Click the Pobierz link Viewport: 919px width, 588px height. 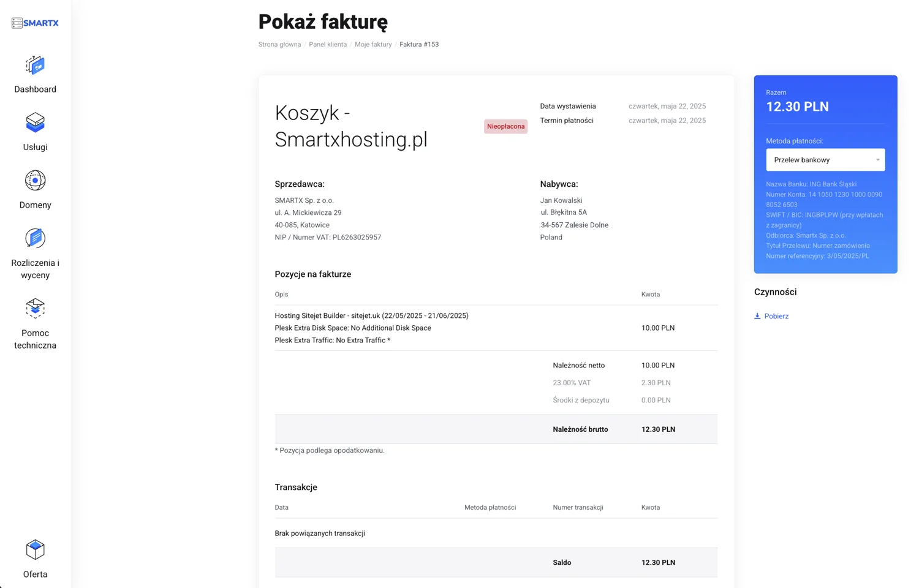(777, 315)
